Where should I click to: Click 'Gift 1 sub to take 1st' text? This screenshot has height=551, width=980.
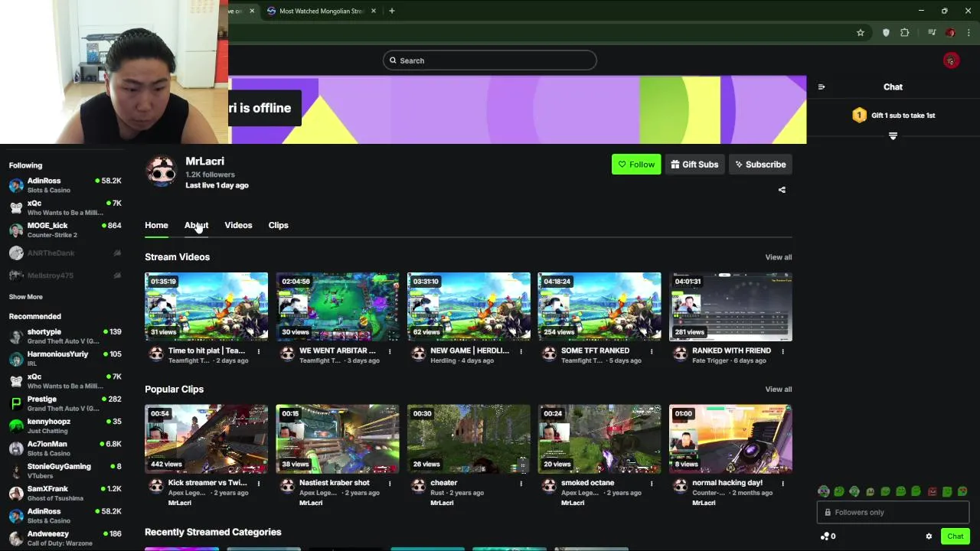point(903,116)
